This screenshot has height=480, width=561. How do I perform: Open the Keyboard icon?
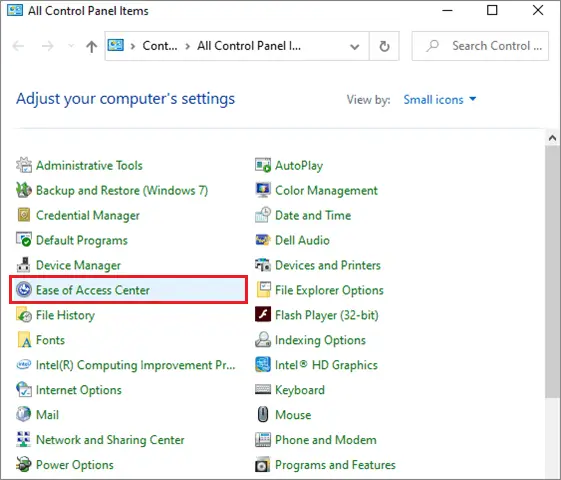263,390
